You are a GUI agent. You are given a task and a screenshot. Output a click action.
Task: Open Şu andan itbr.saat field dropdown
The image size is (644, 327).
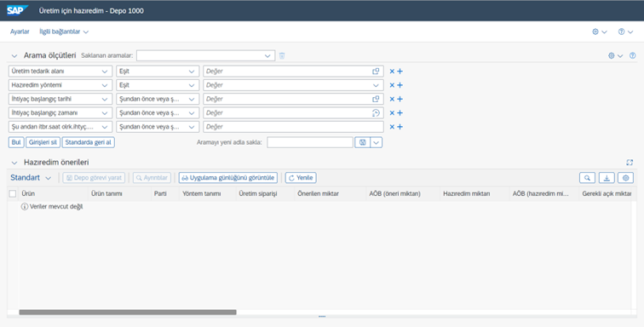[105, 127]
